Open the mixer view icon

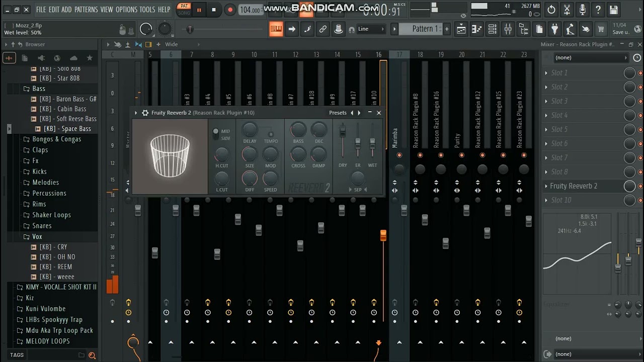508,29
